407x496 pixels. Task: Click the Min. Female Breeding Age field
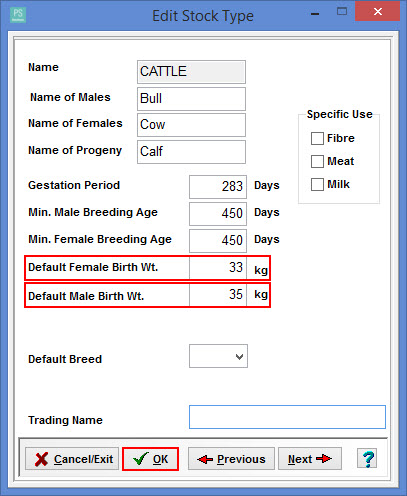[x=218, y=241]
